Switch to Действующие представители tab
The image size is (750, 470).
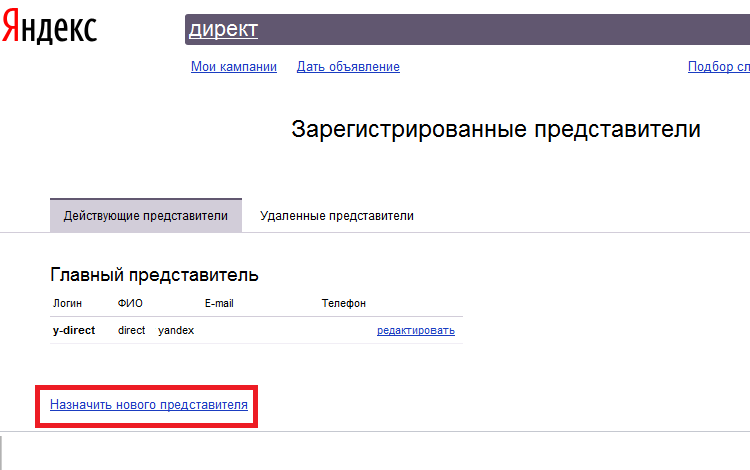click(x=146, y=216)
